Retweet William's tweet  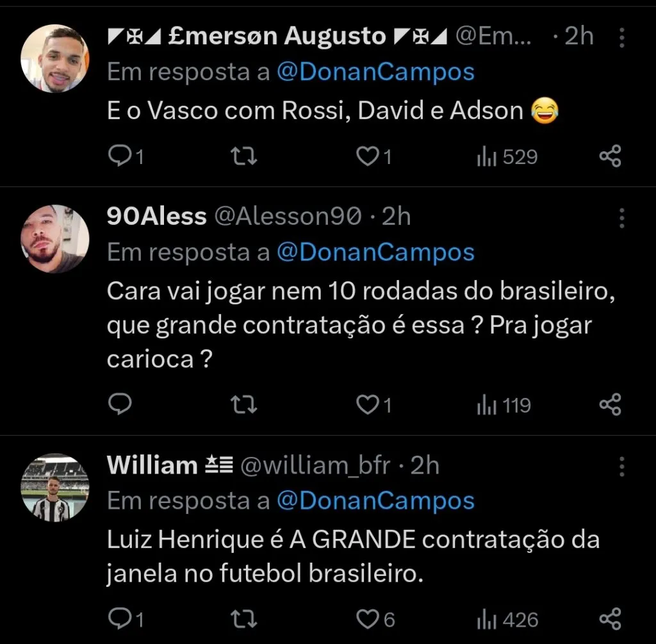point(243,619)
